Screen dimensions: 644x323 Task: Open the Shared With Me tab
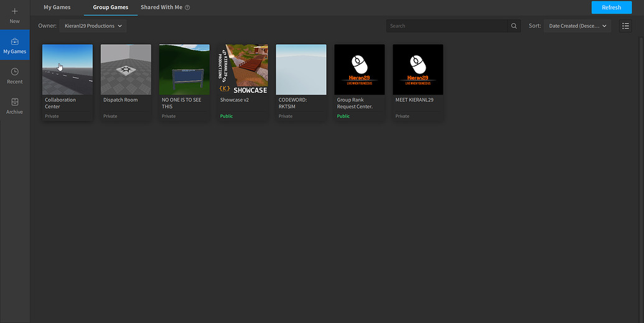[161, 7]
